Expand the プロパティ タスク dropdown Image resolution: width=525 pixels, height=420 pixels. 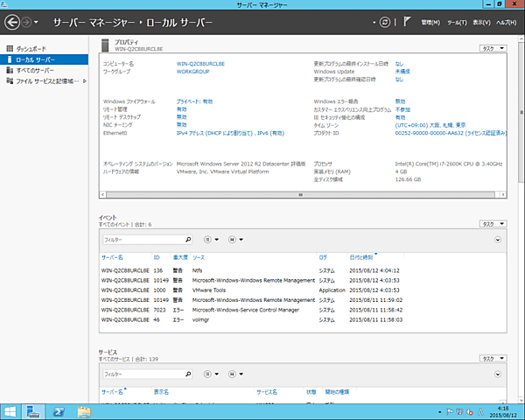[x=493, y=49]
